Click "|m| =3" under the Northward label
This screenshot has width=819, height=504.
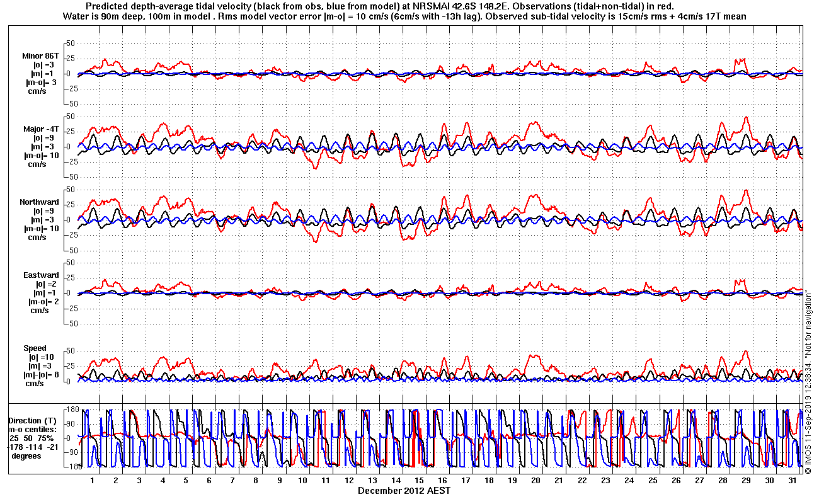coord(43,219)
